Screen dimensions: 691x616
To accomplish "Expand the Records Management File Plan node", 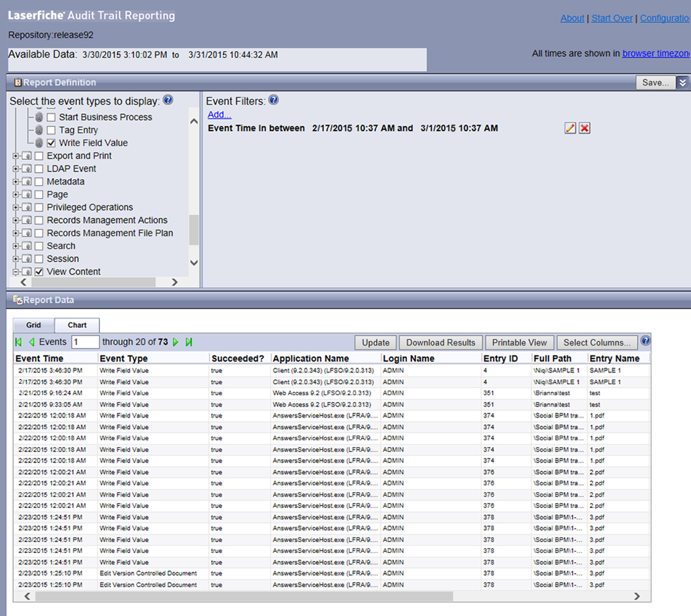I will tap(16, 233).
